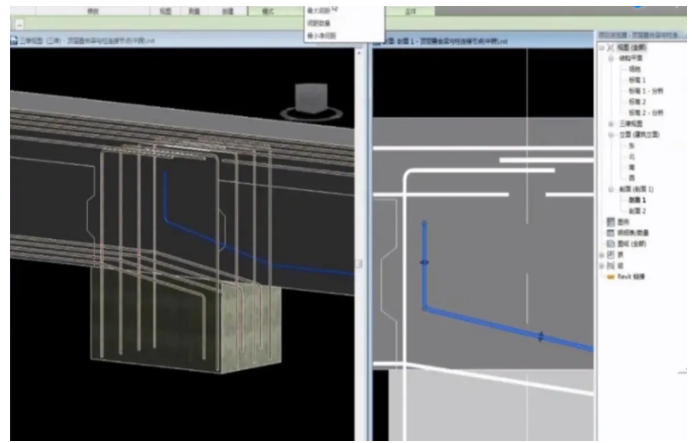Open the 标高 1 plan view
This screenshot has height=443, width=692.
point(636,80)
